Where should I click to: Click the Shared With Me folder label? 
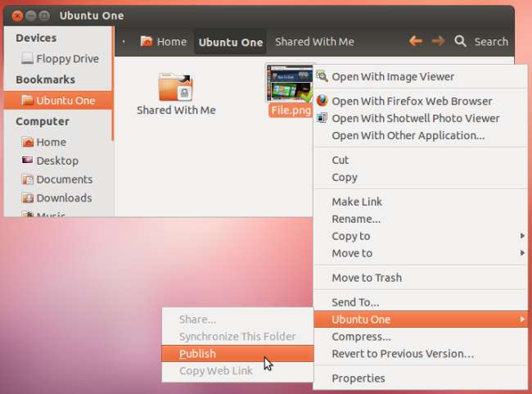(x=176, y=110)
